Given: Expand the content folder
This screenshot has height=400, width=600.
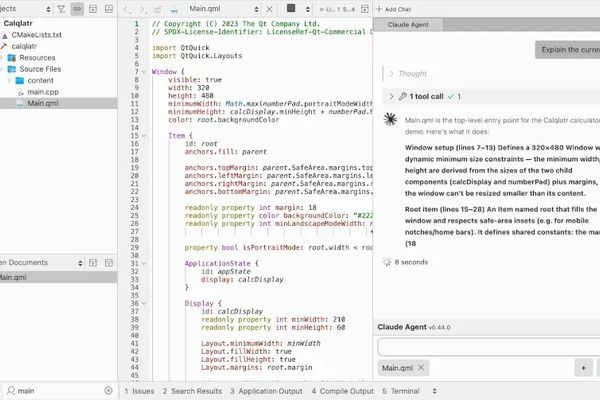Looking at the screenshot, I should click(x=9, y=80).
